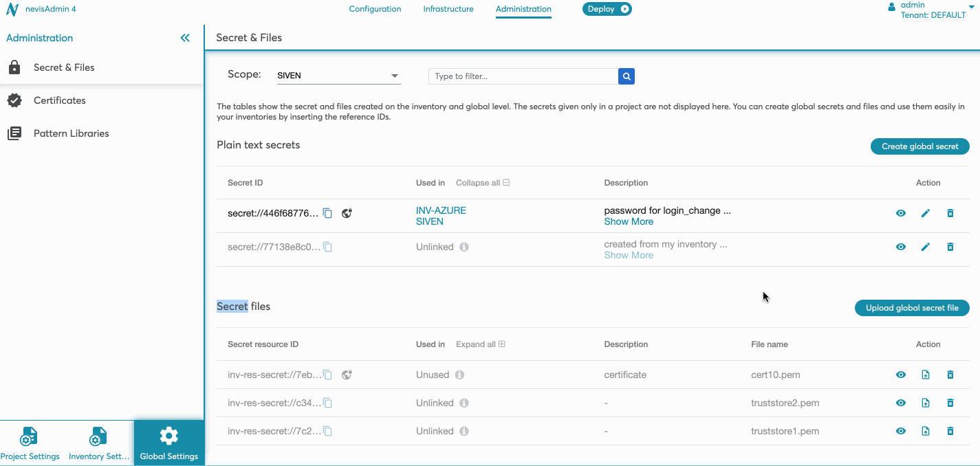Reveal the secret://77138e8c0 value with eye icon
This screenshot has width=980, height=466.
point(900,247)
